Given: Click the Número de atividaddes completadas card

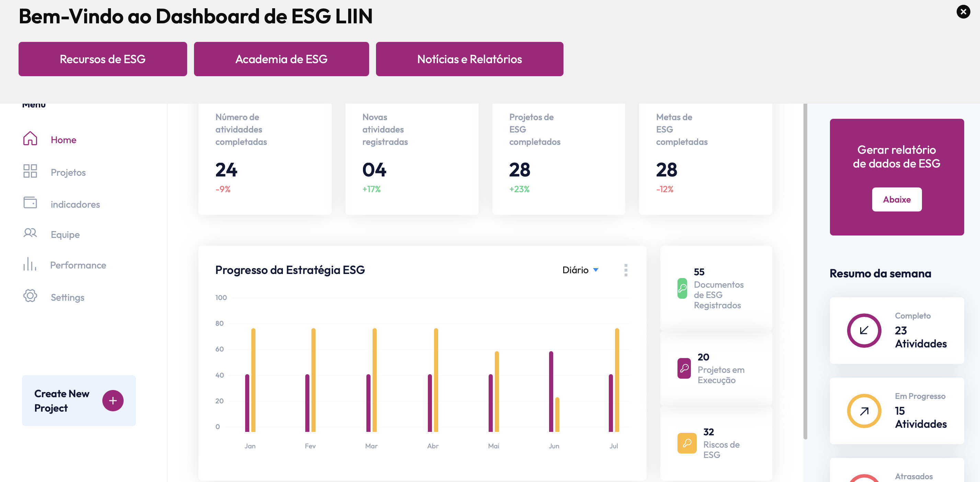Looking at the screenshot, I should 265,159.
